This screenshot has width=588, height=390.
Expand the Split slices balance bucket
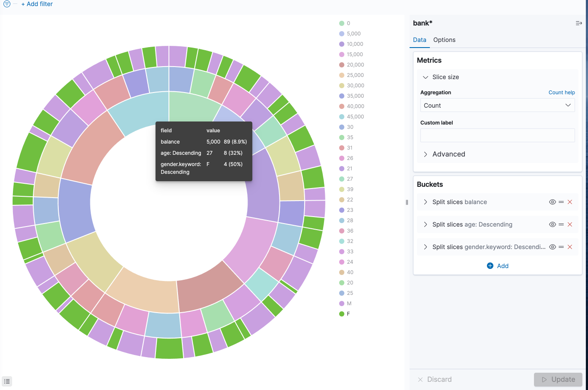(426, 202)
